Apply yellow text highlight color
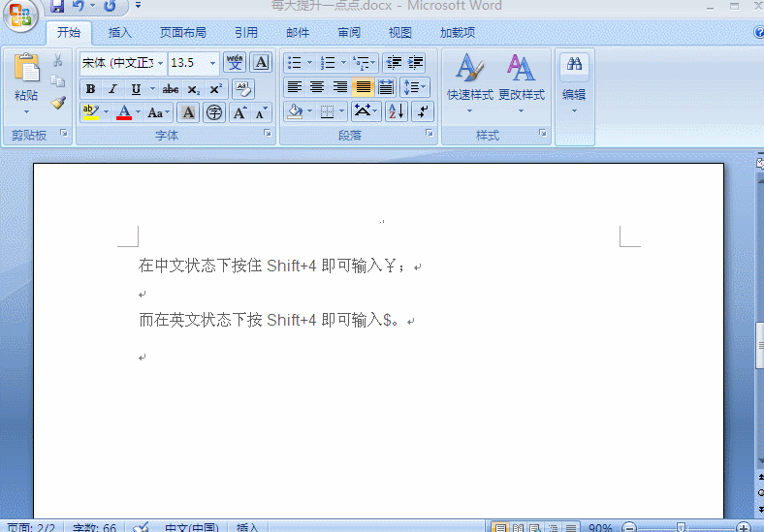Image resolution: width=764 pixels, height=532 pixels. (x=90, y=112)
